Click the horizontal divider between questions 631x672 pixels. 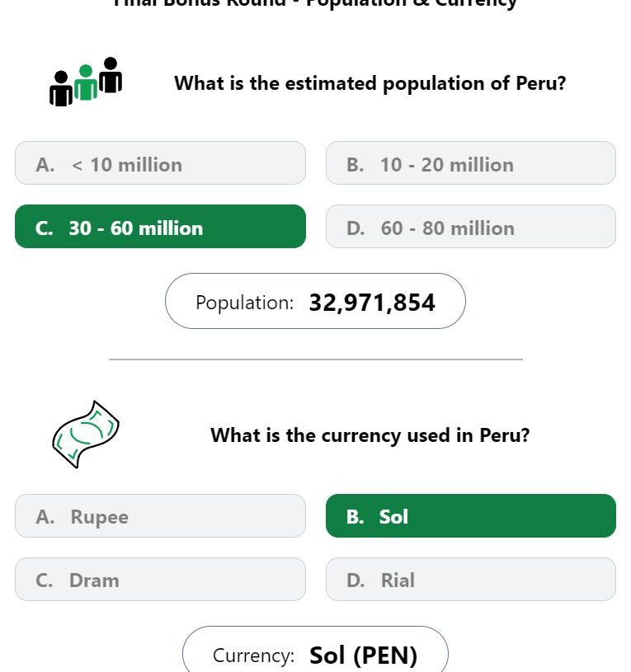316,359
